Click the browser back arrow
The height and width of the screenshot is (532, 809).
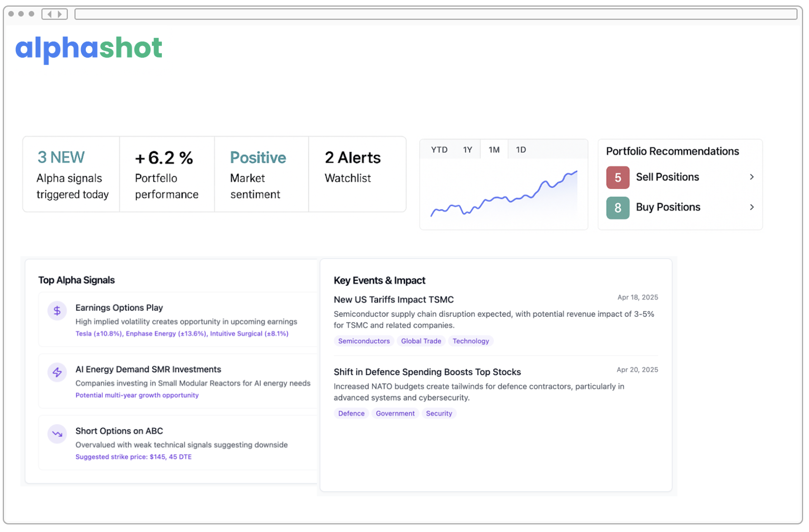(49, 14)
